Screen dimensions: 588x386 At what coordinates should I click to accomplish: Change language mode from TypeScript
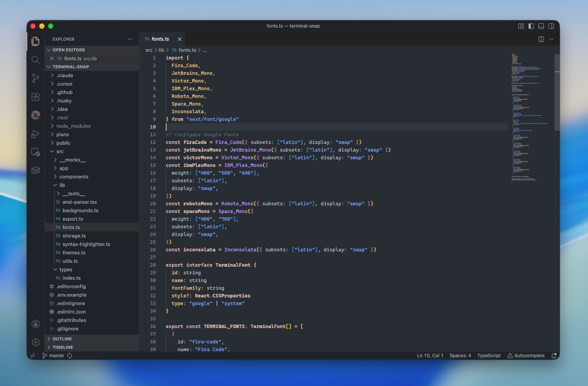489,356
